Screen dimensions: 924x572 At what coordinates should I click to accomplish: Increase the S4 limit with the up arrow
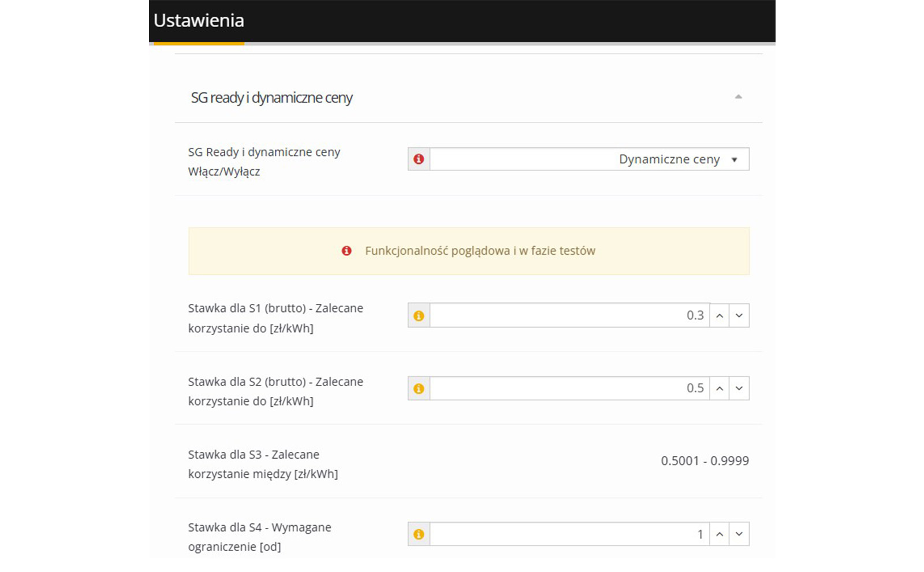click(720, 534)
